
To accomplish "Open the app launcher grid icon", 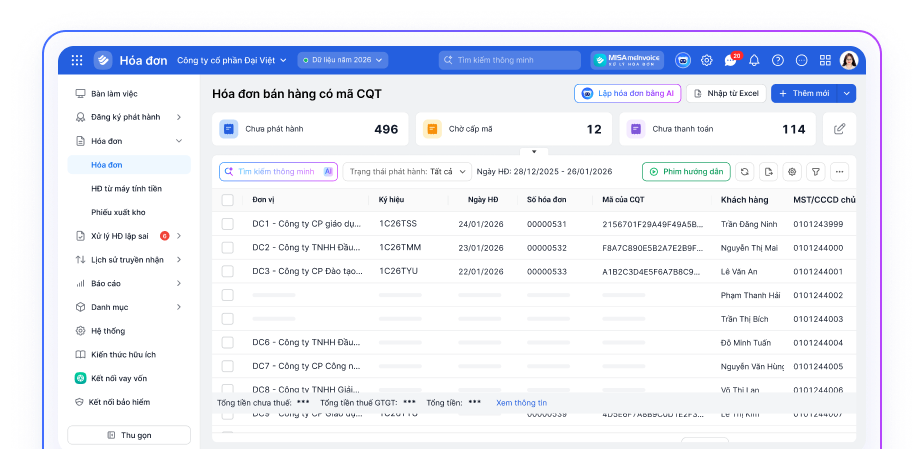I will point(77,60).
